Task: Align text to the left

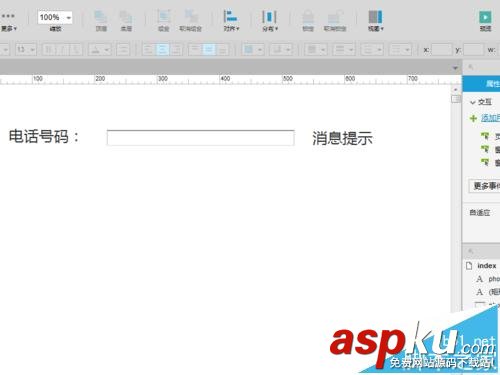Action: 149,50
